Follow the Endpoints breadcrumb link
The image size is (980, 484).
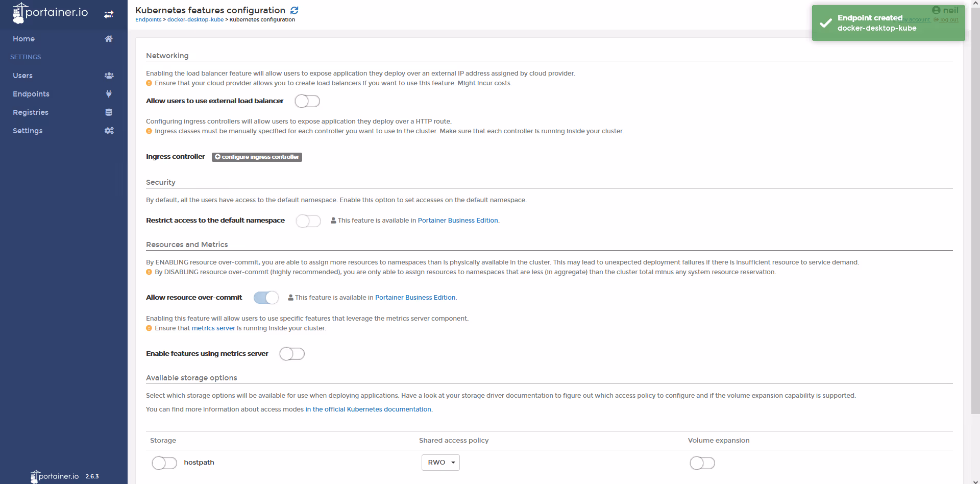click(x=148, y=20)
